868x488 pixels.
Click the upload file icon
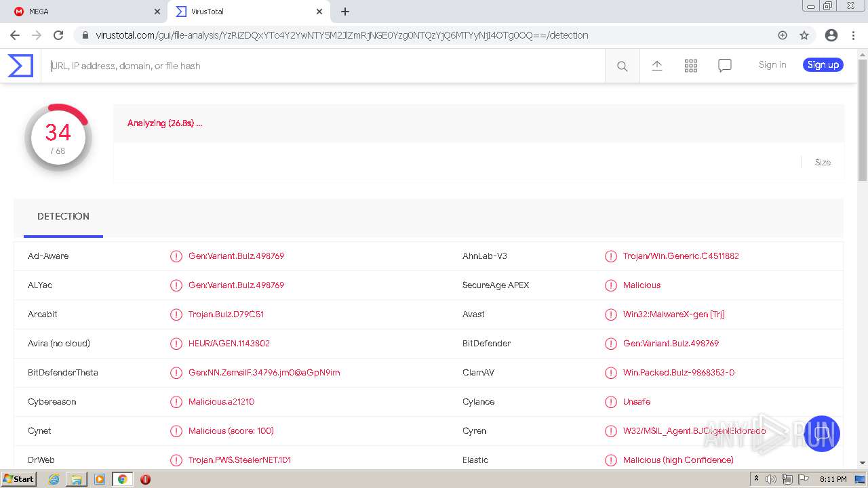656,66
